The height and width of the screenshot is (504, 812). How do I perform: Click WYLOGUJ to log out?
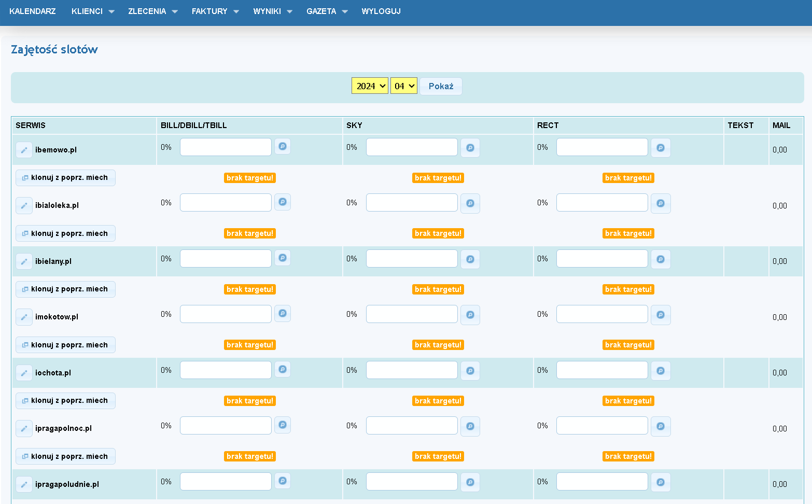point(381,11)
